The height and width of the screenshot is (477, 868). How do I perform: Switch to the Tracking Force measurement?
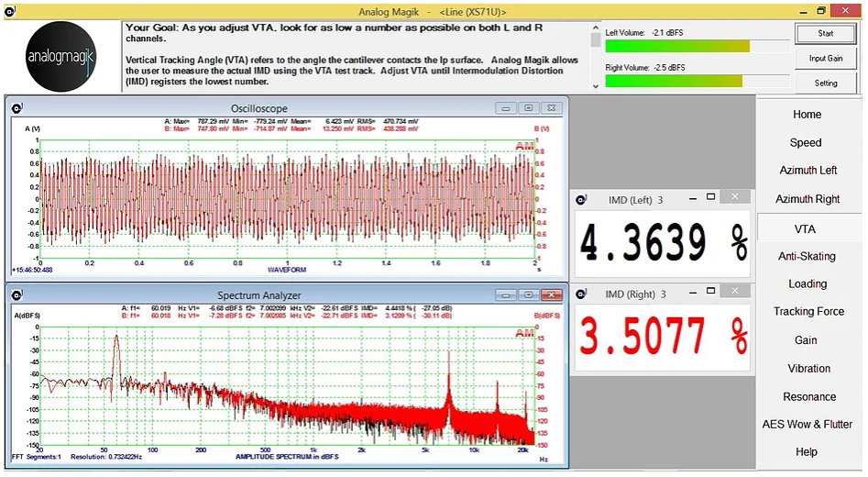pyautogui.click(x=807, y=312)
